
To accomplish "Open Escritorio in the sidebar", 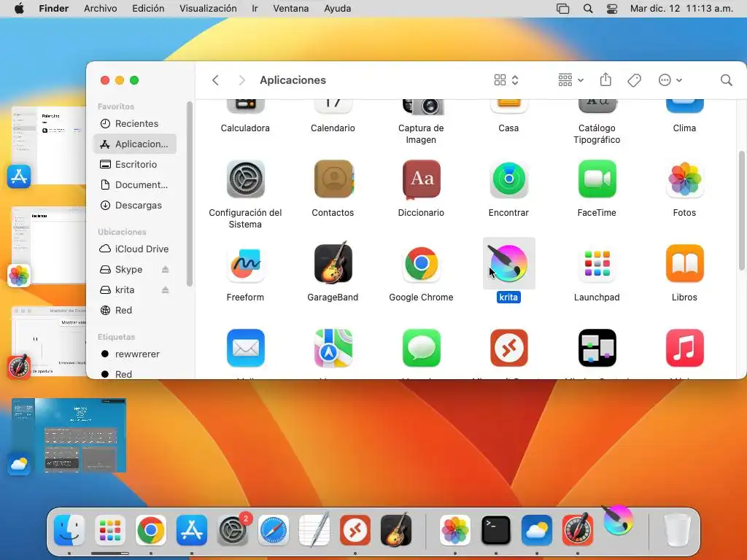I will (135, 164).
